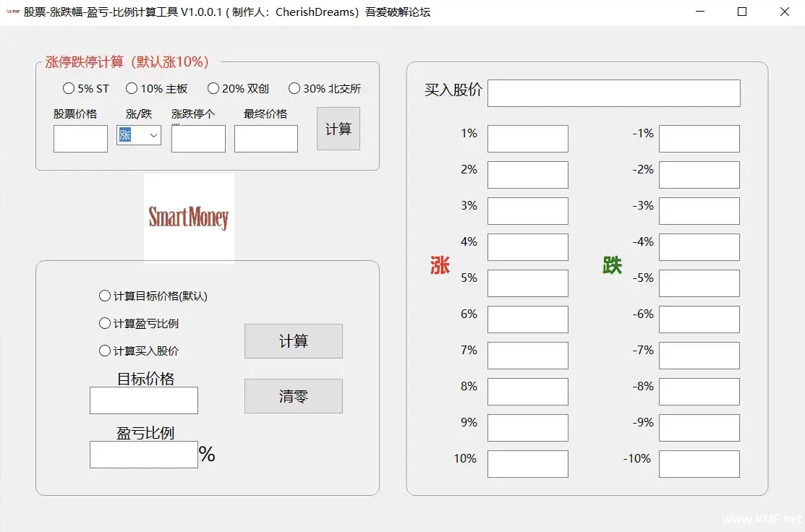Click the 买入股价 input field
Image resolution: width=805 pixels, height=532 pixels.
613,93
